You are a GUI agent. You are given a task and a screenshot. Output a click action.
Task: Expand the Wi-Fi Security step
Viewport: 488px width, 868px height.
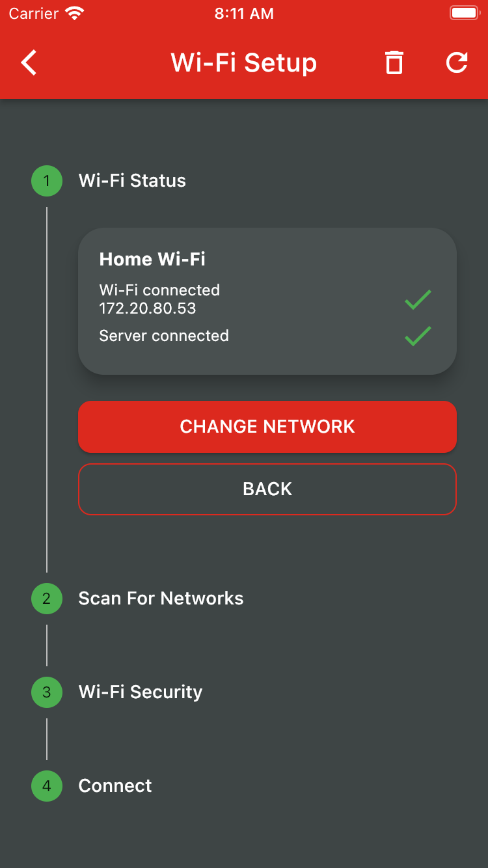tap(141, 692)
